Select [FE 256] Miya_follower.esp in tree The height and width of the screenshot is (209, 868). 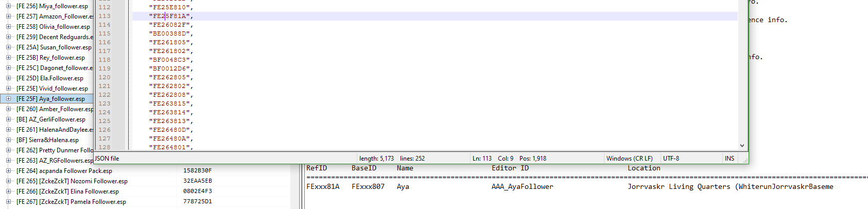(52, 6)
